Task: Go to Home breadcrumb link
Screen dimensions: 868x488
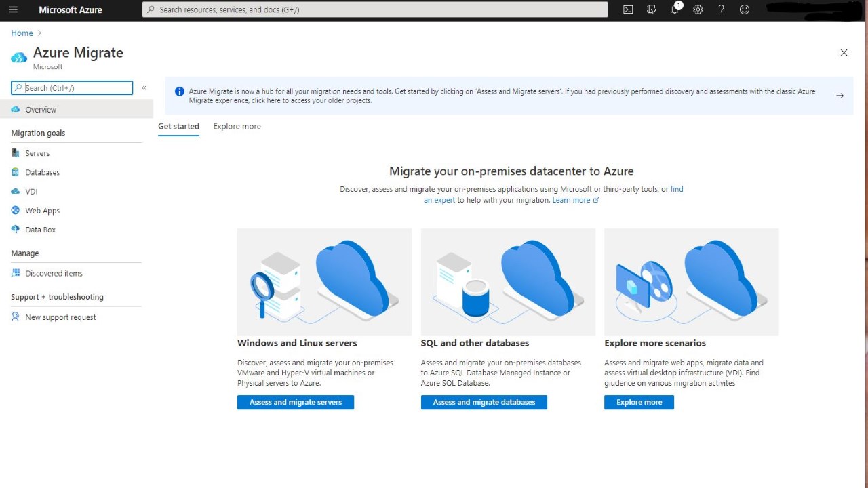Action: coord(22,33)
